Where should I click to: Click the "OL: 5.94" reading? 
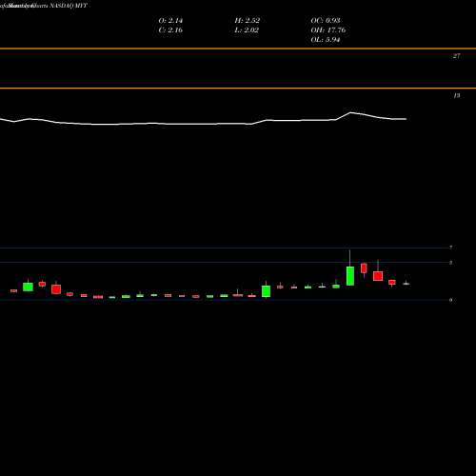[x=326, y=40]
